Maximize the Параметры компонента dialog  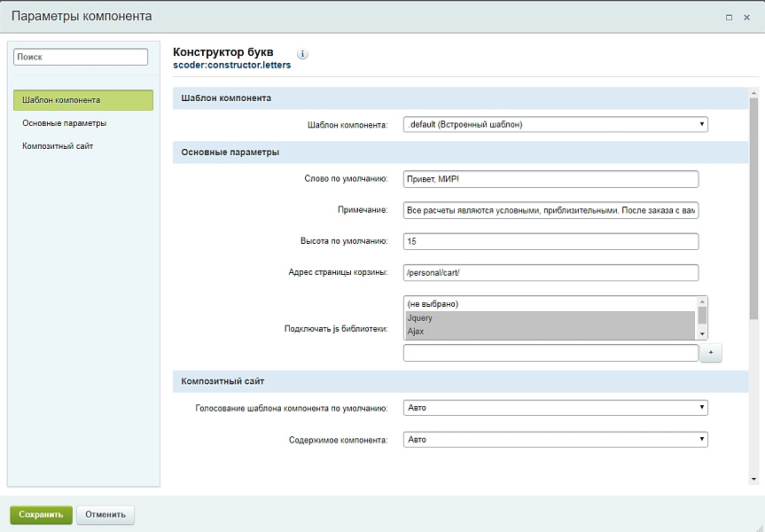729,17
